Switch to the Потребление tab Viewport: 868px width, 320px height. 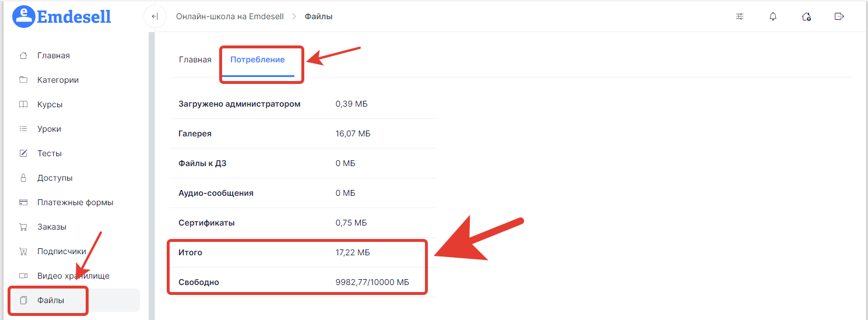click(258, 59)
